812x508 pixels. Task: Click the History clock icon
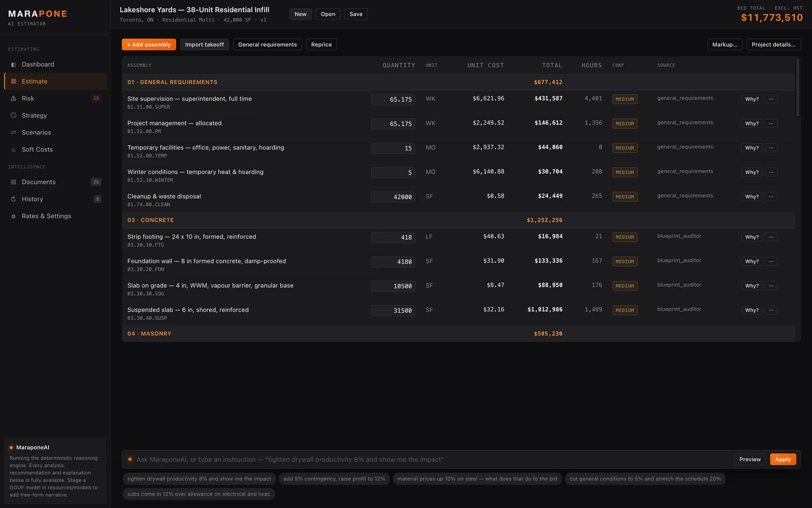[x=14, y=199]
